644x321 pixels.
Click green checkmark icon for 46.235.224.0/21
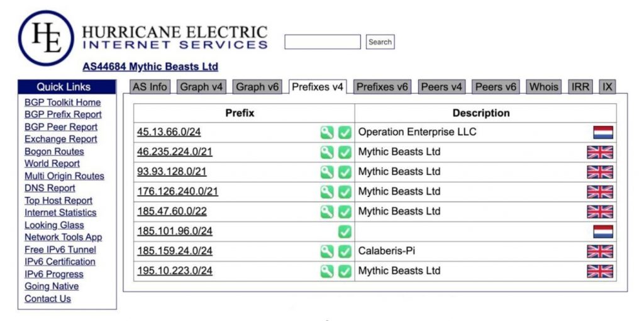pyautogui.click(x=345, y=152)
